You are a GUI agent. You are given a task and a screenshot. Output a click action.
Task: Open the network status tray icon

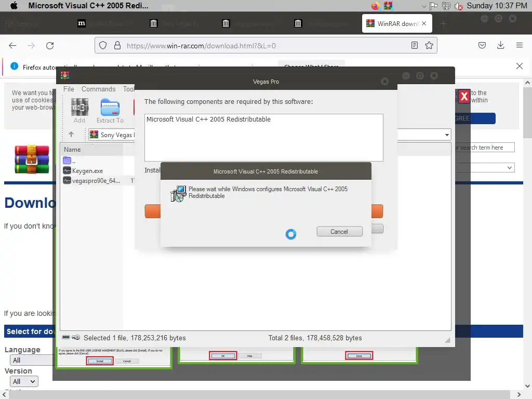tap(446, 6)
